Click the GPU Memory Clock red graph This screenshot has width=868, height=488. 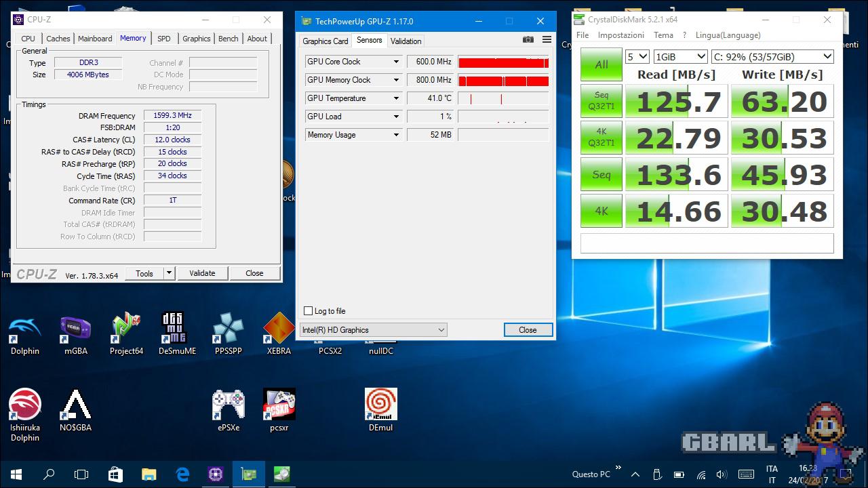[x=503, y=80]
